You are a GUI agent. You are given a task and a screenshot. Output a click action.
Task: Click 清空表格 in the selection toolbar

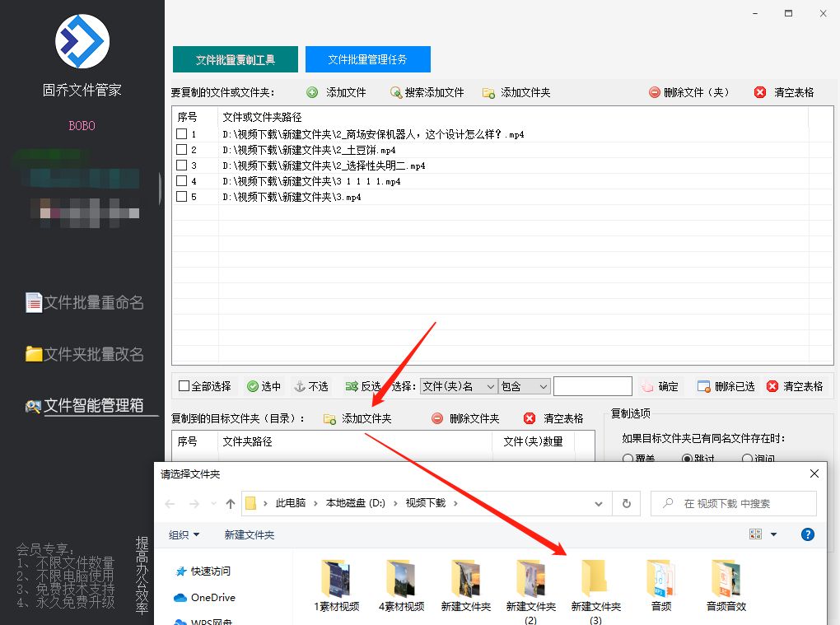pos(795,386)
